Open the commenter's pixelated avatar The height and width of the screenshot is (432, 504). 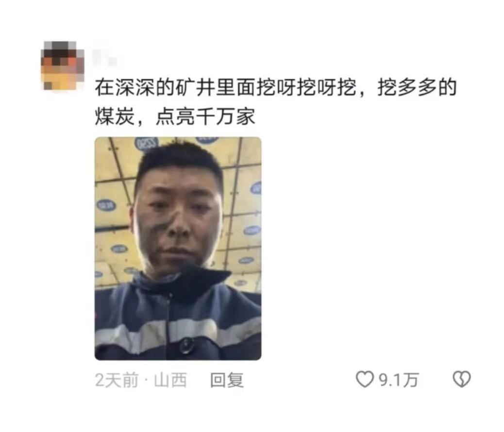coord(63,66)
